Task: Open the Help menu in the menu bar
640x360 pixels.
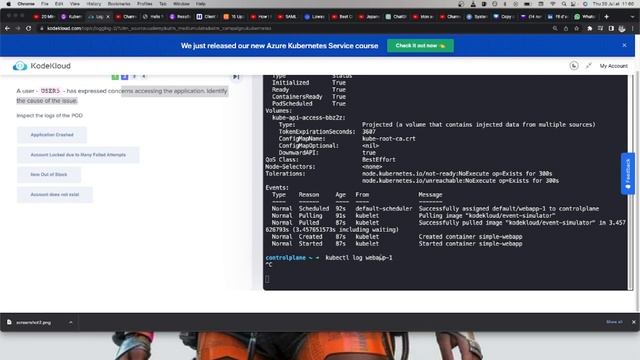Action: point(200,4)
